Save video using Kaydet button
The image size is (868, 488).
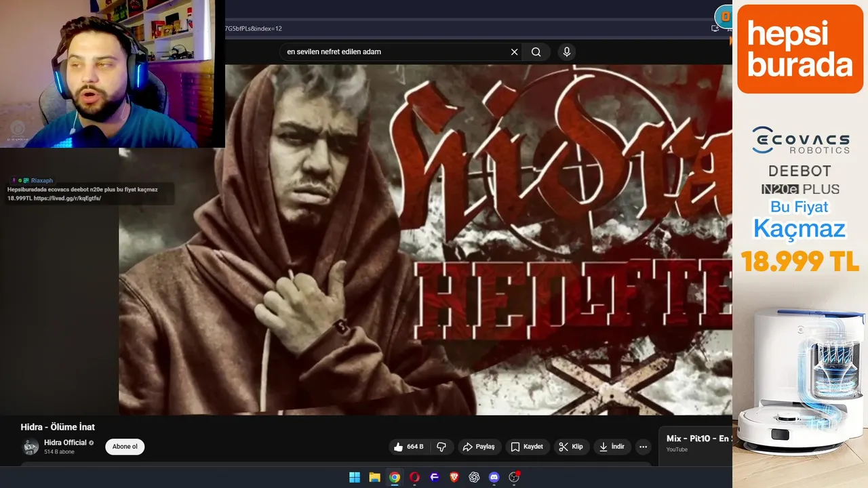pos(527,447)
